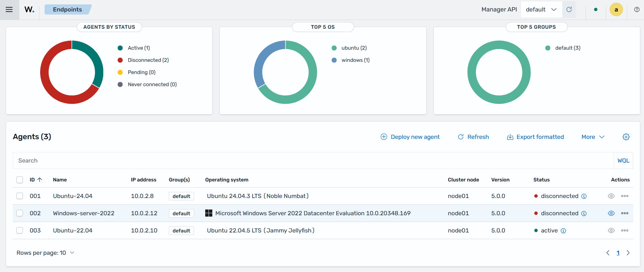
Task: Toggle default legend in Top 5 Groups
Action: tap(563, 48)
